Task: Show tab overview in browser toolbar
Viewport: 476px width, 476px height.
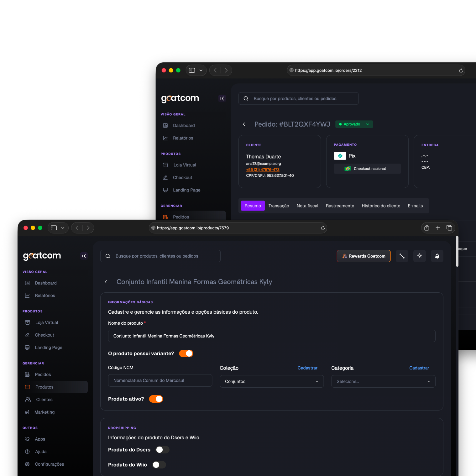Action: point(449,228)
